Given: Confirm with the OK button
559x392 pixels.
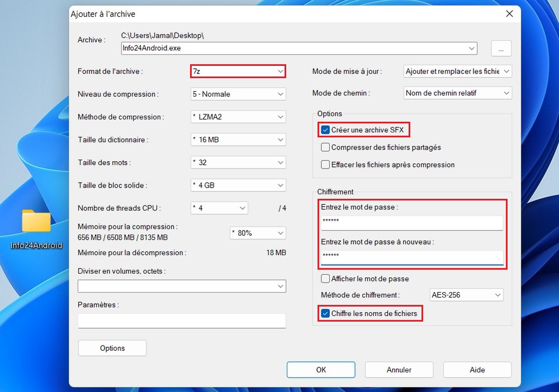Looking at the screenshot, I should click(x=321, y=370).
